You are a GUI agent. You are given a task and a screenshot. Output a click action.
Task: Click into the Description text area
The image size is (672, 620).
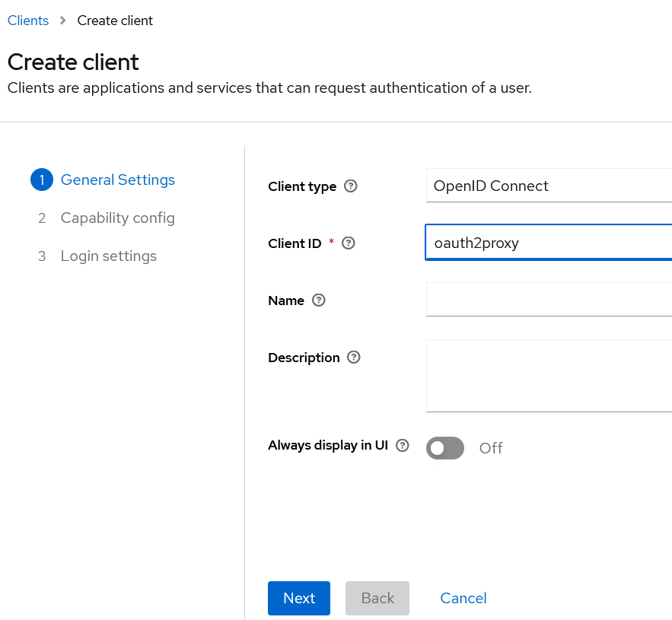tap(548, 376)
